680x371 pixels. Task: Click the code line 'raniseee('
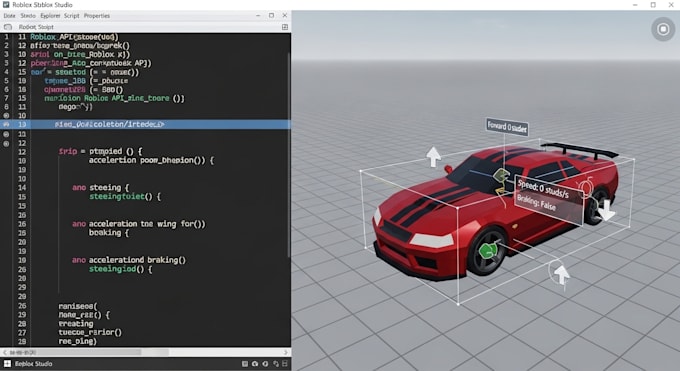coord(78,306)
